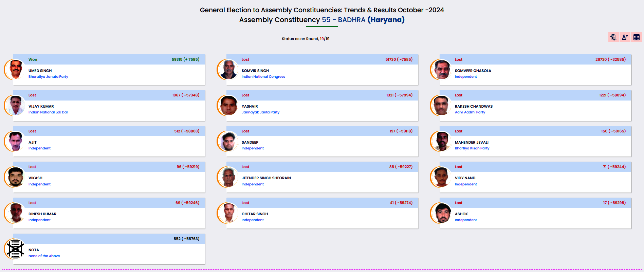Click Mahender Jevali's candidate photo
This screenshot has width=644, height=272.
pos(442,141)
